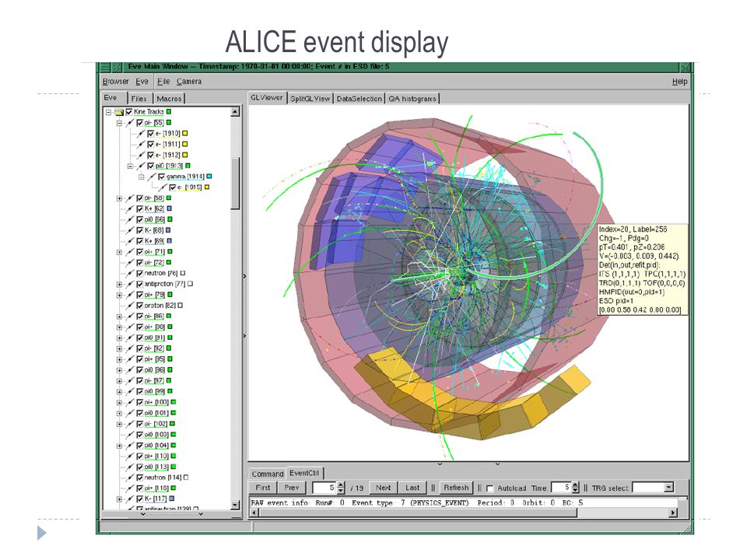Click the track icon beside neutron [114]
Viewport: 747px width, 560px height.
pos(130,478)
